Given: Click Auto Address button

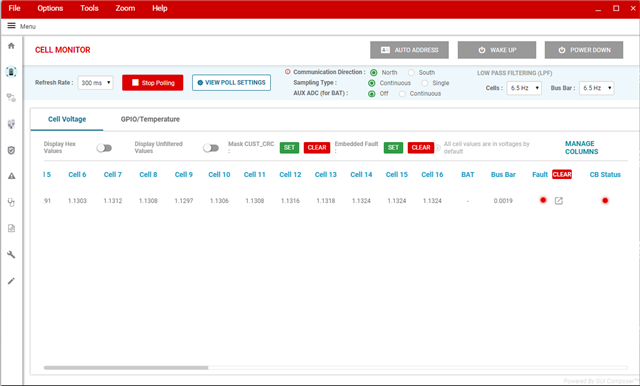Looking at the screenshot, I should (x=409, y=50).
